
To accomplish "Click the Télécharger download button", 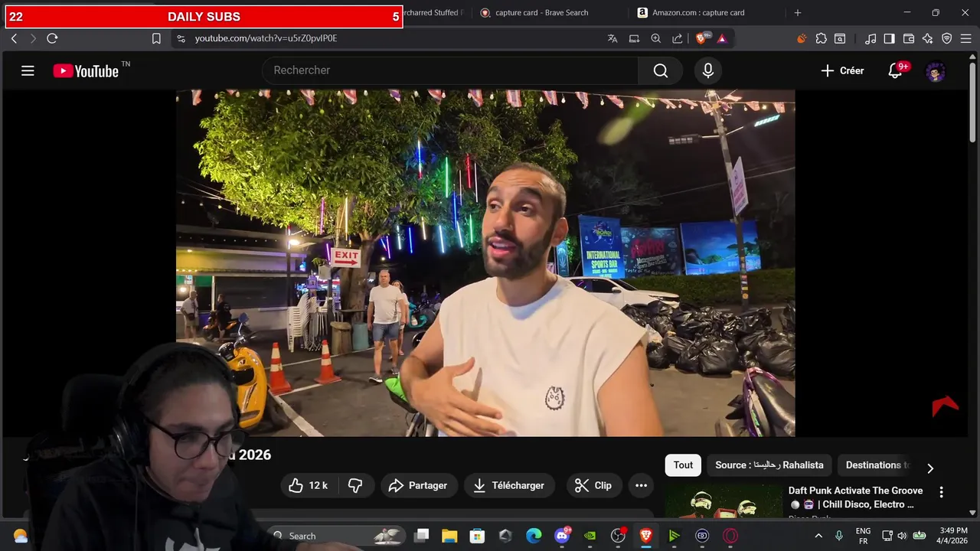I will (509, 485).
